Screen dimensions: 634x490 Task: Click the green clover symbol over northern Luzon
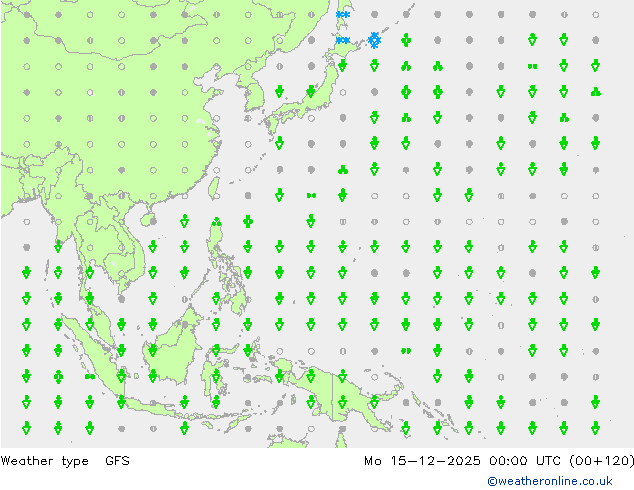coord(217,222)
